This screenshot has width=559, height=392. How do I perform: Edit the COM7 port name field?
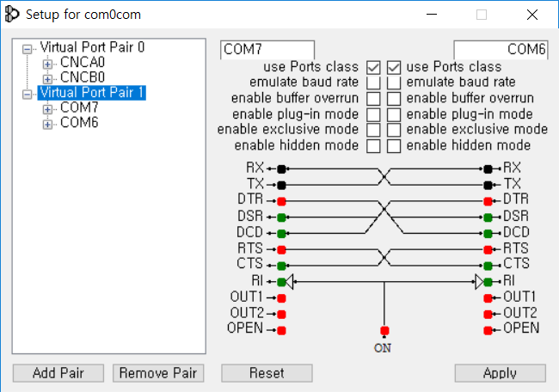coord(267,50)
